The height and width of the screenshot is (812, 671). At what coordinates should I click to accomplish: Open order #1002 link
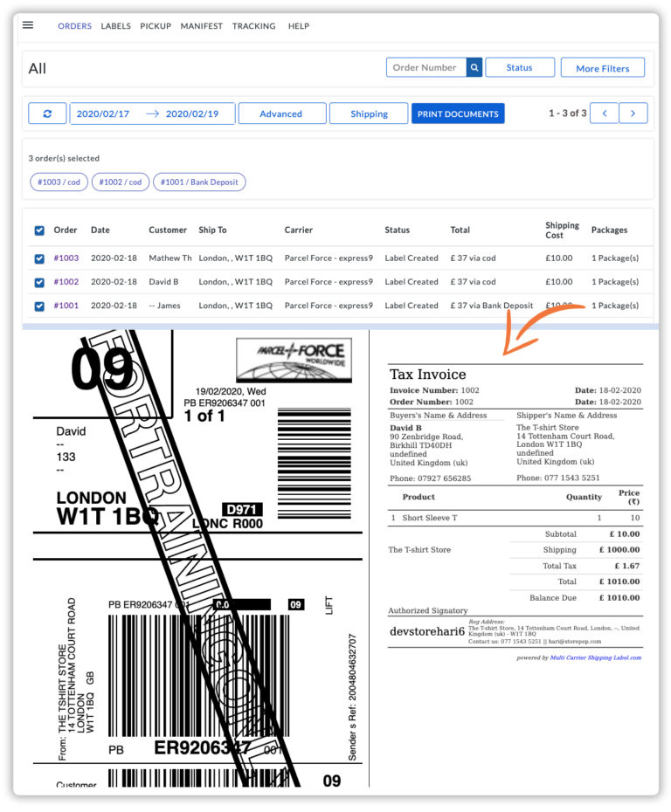coord(66,282)
